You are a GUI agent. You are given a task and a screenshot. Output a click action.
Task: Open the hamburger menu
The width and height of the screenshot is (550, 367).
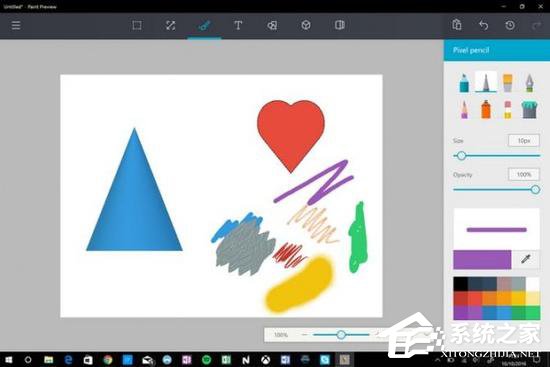click(16, 25)
